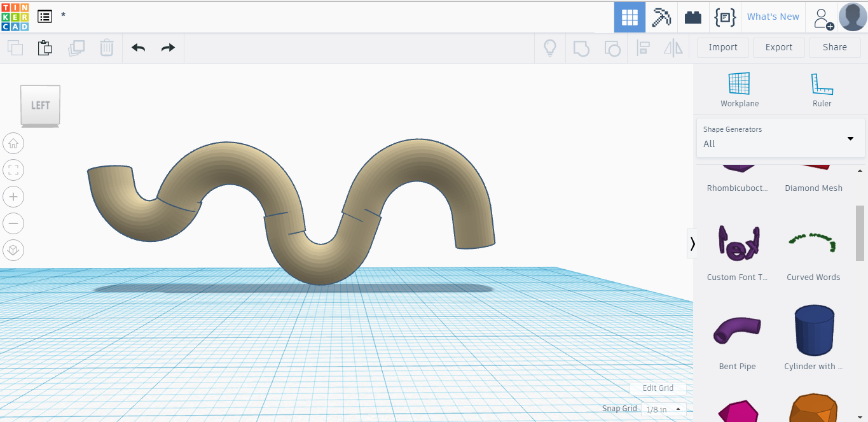This screenshot has height=422, width=868.
Task: Click the Group shapes icon
Action: pos(581,48)
